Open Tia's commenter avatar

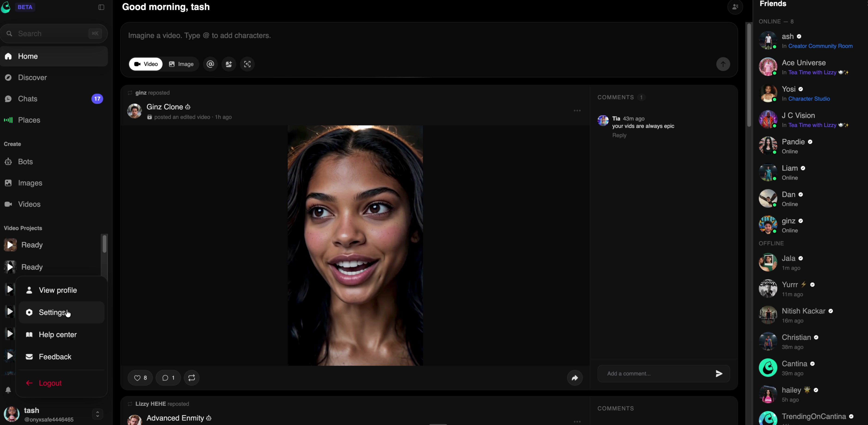point(603,120)
